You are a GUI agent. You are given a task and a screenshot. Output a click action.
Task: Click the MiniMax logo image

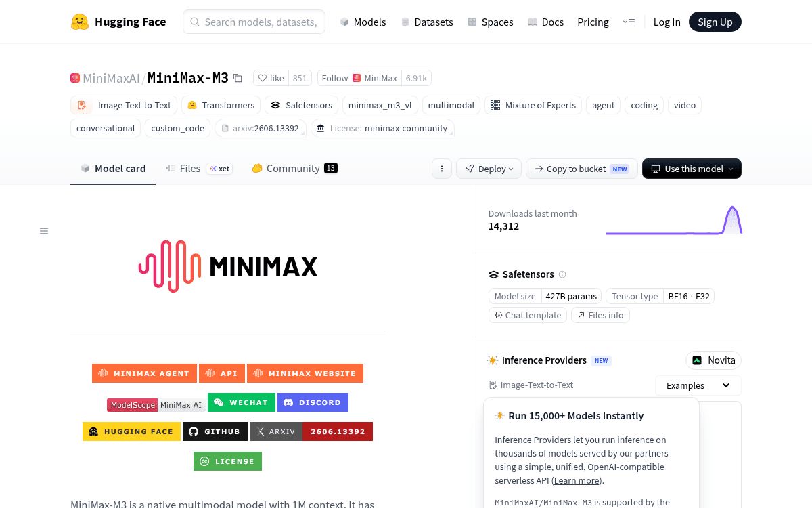pos(228,266)
